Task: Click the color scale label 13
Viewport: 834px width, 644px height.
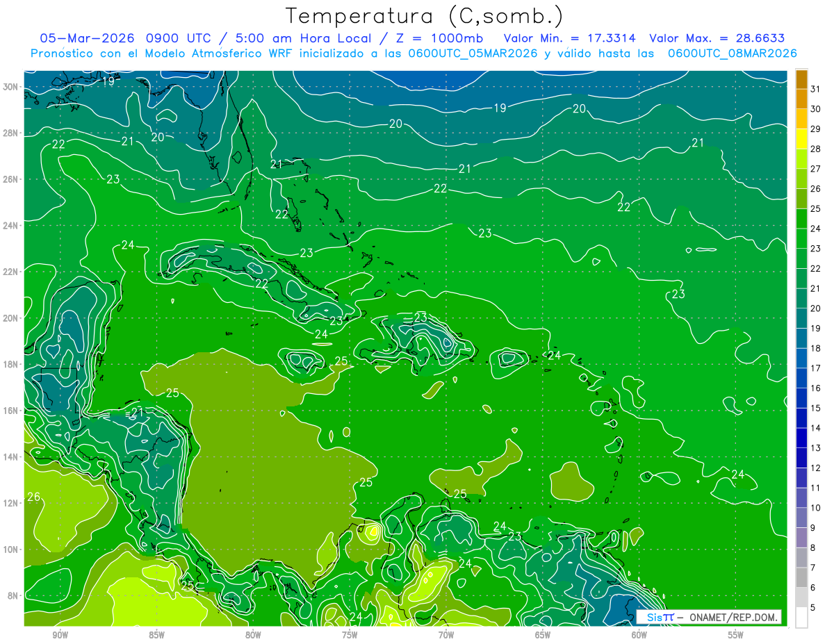Action: coord(815,448)
